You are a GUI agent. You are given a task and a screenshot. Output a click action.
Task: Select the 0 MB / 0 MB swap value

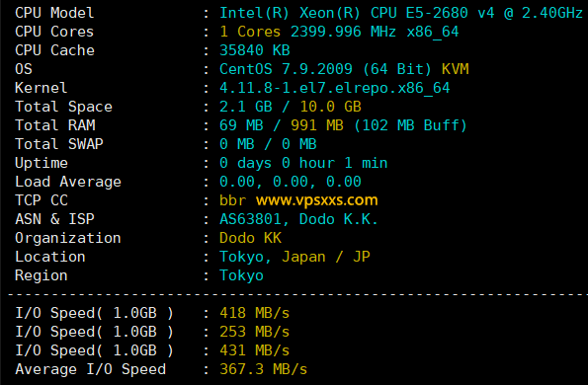(268, 144)
